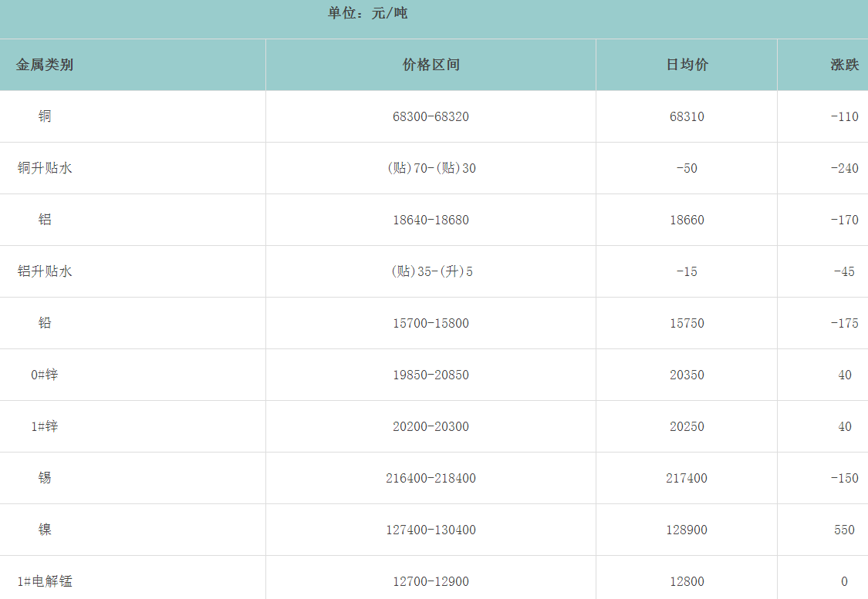Select the 1#电解锰 row label

(x=45, y=581)
